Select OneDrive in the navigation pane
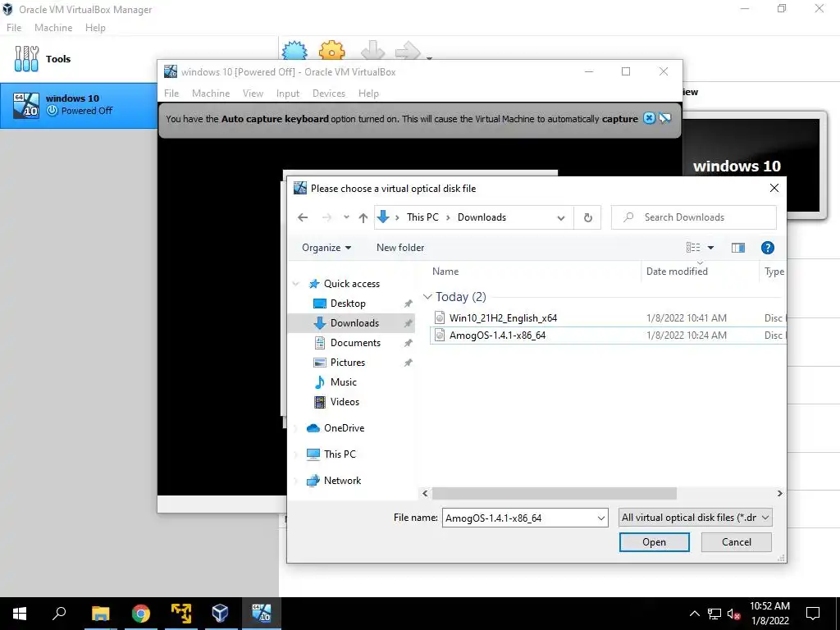Viewport: 840px width, 630px height. point(344,428)
